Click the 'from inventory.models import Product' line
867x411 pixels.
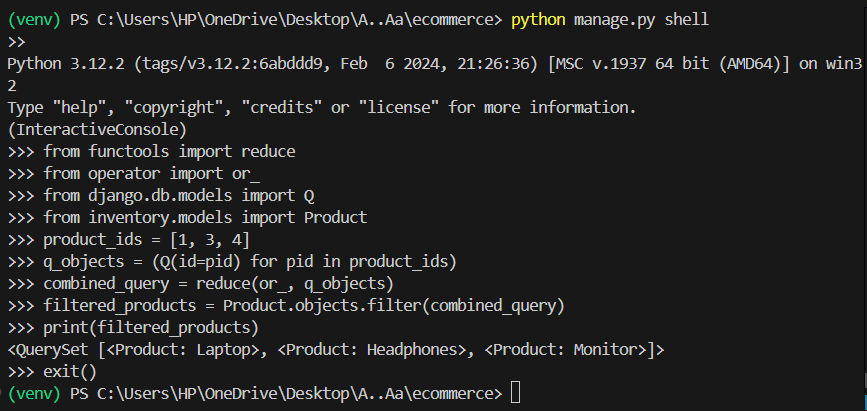point(205,217)
